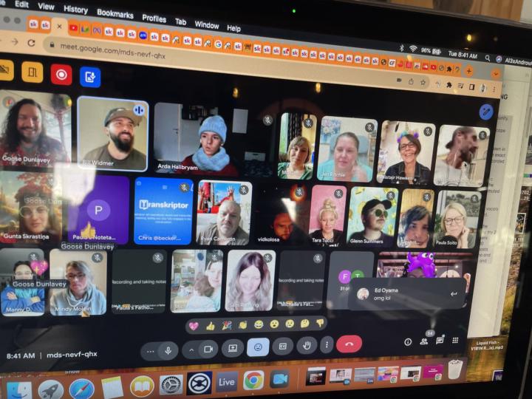Select Glenn Summers' video tile
Viewport: 532px width, 399px height.
tap(372, 216)
